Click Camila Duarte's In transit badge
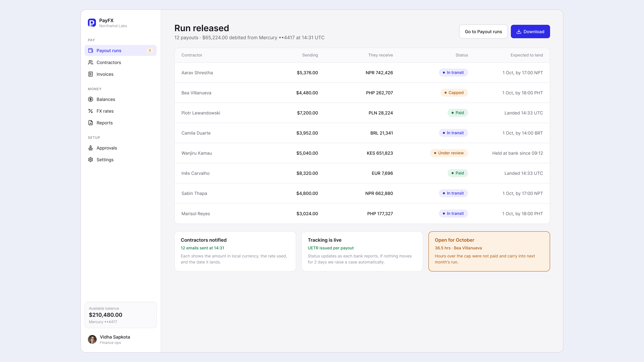 [453, 133]
